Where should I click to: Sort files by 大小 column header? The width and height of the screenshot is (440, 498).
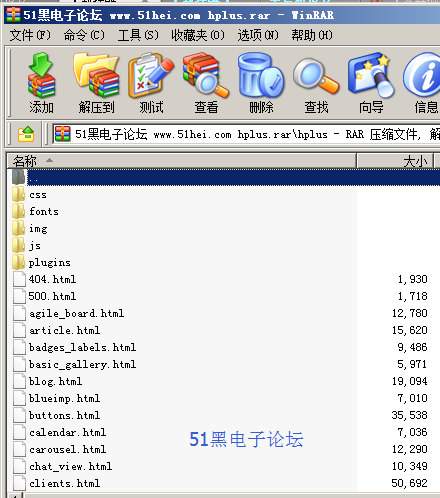395,161
